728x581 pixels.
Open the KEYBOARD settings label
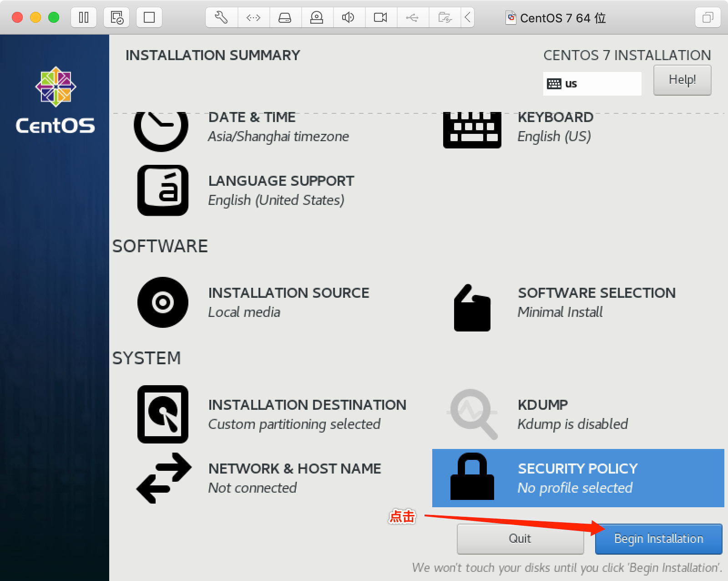click(556, 117)
